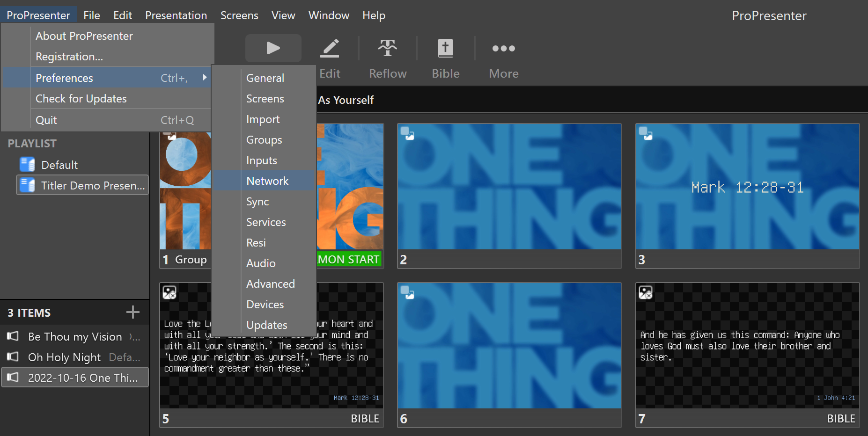This screenshot has height=436, width=868.
Task: Select the Titler Demo Presentation playlist
Action: [x=82, y=185]
